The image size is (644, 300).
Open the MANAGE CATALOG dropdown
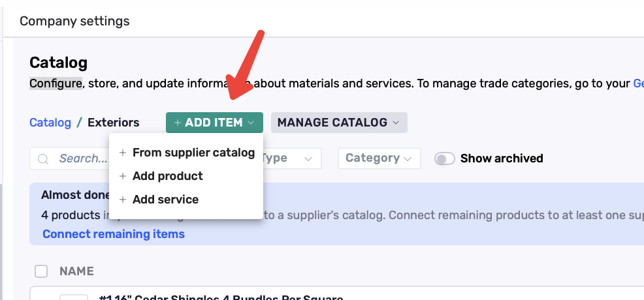point(339,123)
